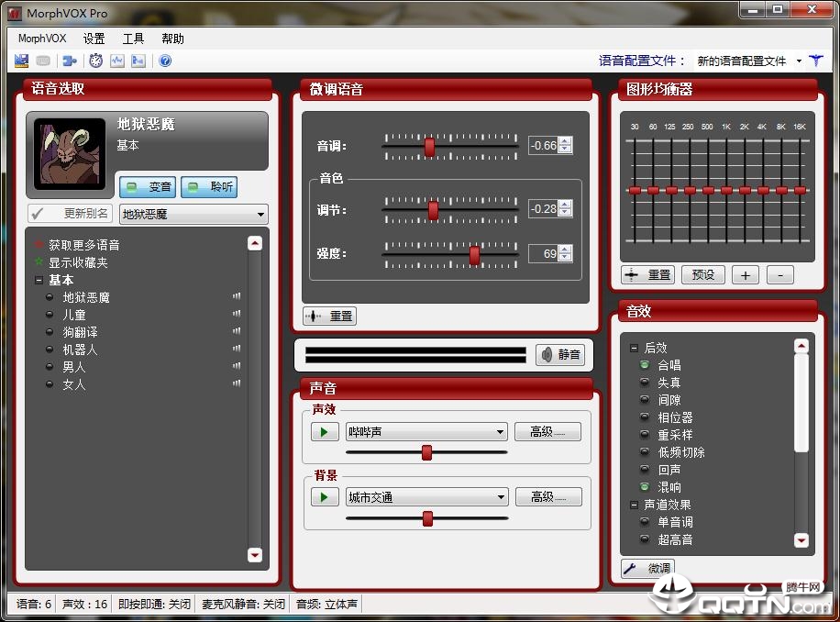Click the equalizer 重置 button
The height and width of the screenshot is (622, 840).
[648, 275]
